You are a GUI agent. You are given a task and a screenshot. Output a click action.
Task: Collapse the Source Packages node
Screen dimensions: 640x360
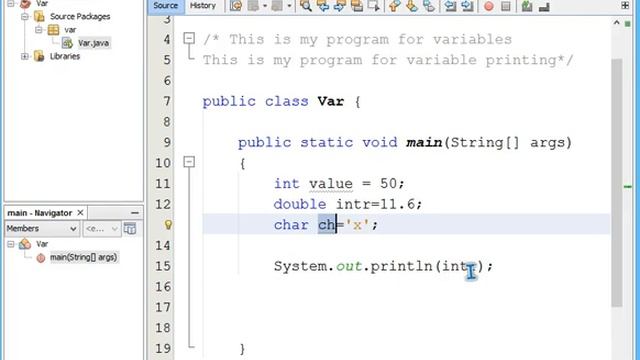25,17
